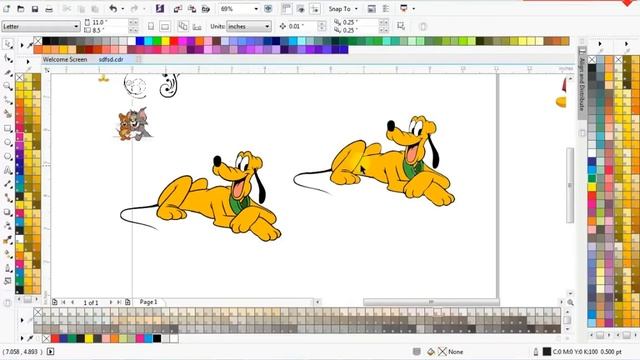The height and width of the screenshot is (360, 640).
Task: Save the document with the Save icon
Action: pyautogui.click(x=35, y=9)
